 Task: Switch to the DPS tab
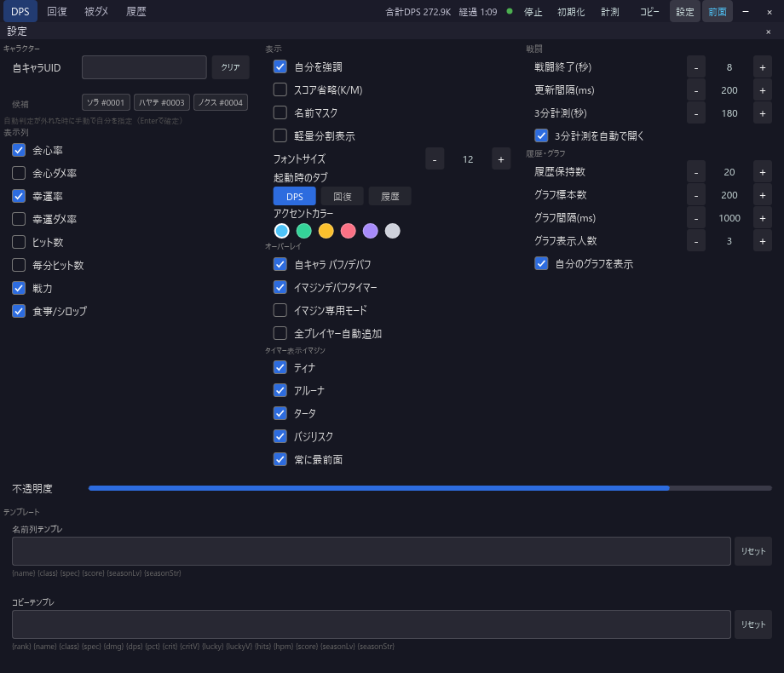[x=20, y=11]
